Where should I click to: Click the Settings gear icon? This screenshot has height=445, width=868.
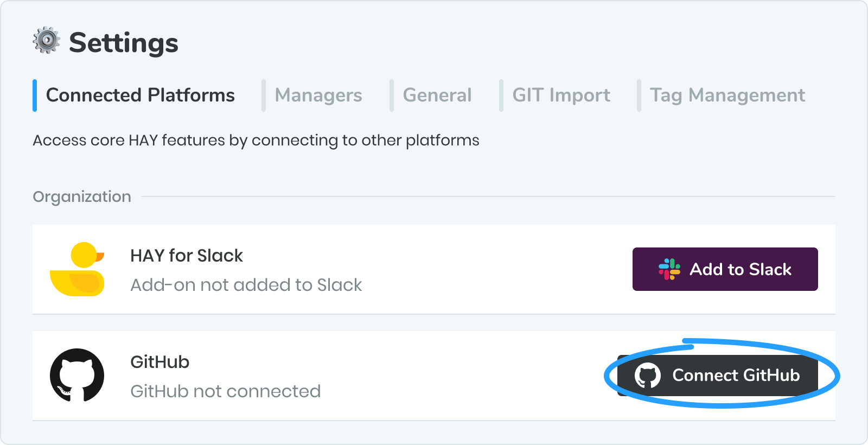point(47,41)
